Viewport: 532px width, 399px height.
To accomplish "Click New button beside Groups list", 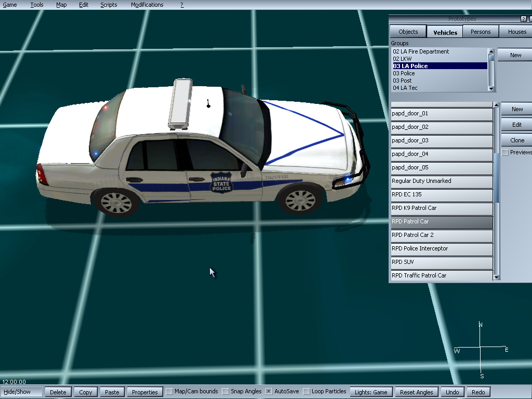I will [x=515, y=55].
